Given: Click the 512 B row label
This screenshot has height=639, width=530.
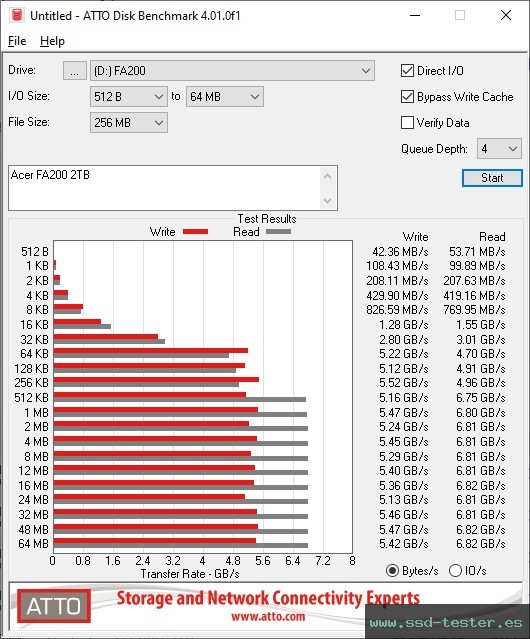Looking at the screenshot, I should pyautogui.click(x=35, y=252).
